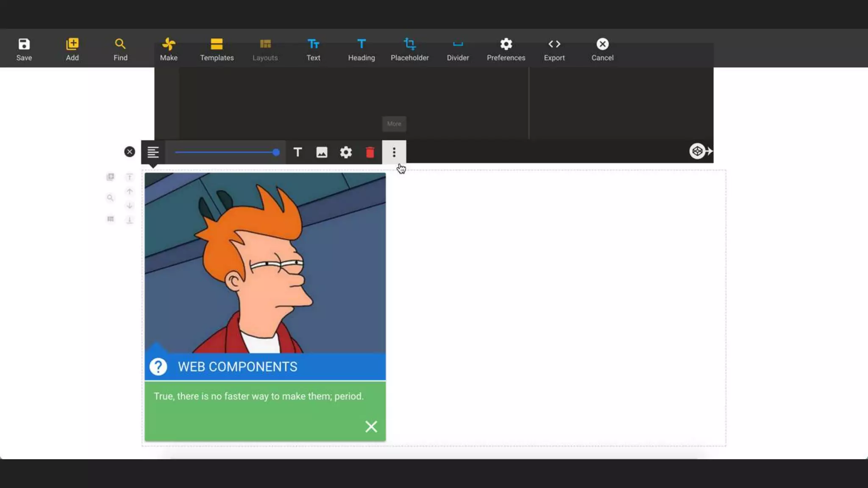This screenshot has width=868, height=488.
Task: Move element up with arrow icon
Action: click(130, 191)
